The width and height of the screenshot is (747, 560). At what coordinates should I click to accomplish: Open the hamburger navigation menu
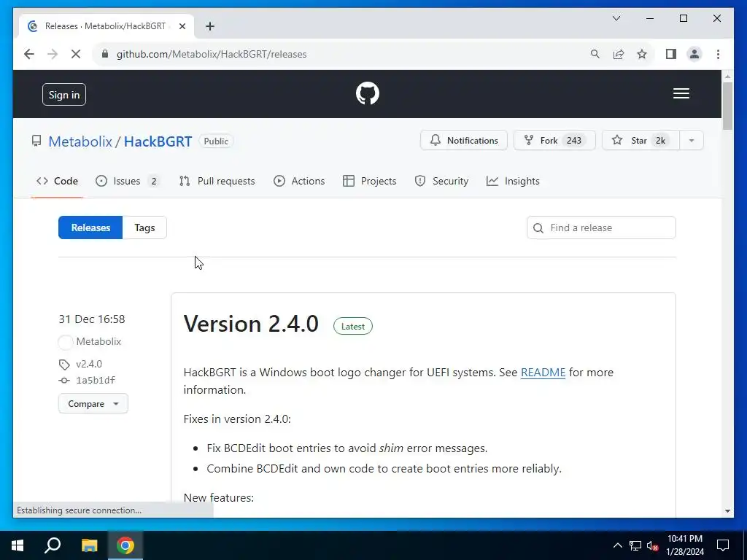click(x=681, y=93)
